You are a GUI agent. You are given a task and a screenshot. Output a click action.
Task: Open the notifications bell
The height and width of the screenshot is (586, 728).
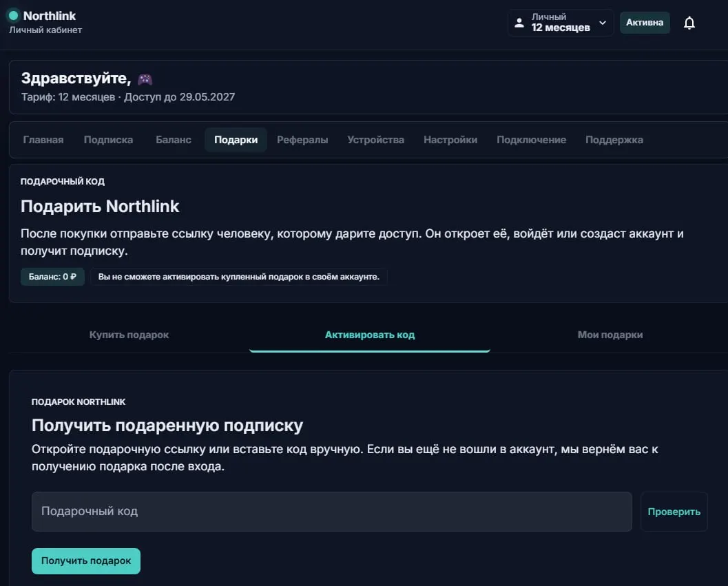tap(689, 23)
